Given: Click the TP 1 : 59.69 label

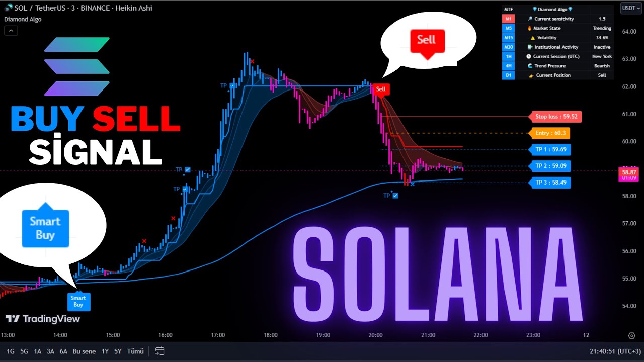Looking at the screenshot, I should 549,149.
